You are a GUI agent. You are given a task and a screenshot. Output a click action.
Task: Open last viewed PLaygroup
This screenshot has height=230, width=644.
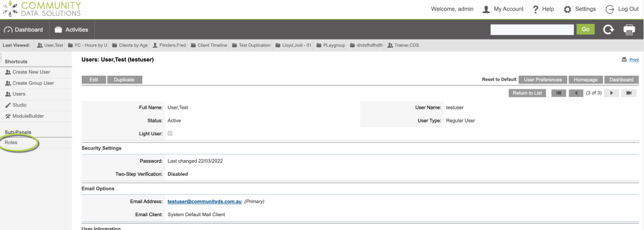[x=331, y=45]
